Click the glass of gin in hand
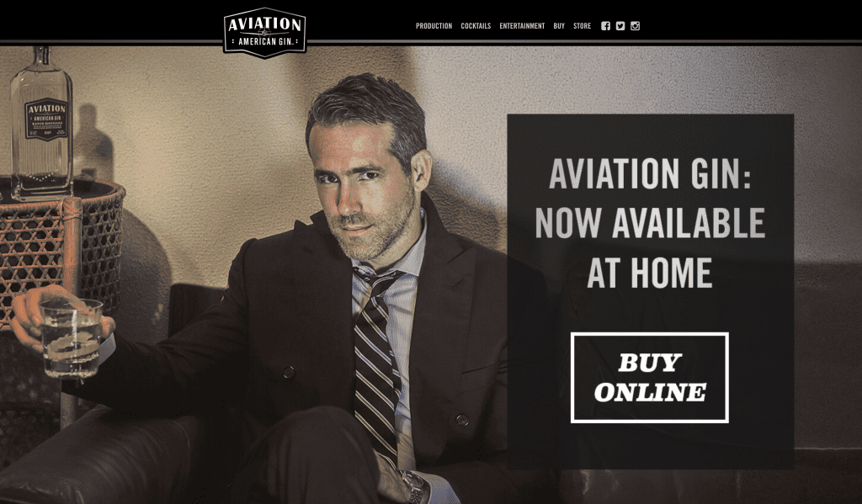 [x=71, y=338]
